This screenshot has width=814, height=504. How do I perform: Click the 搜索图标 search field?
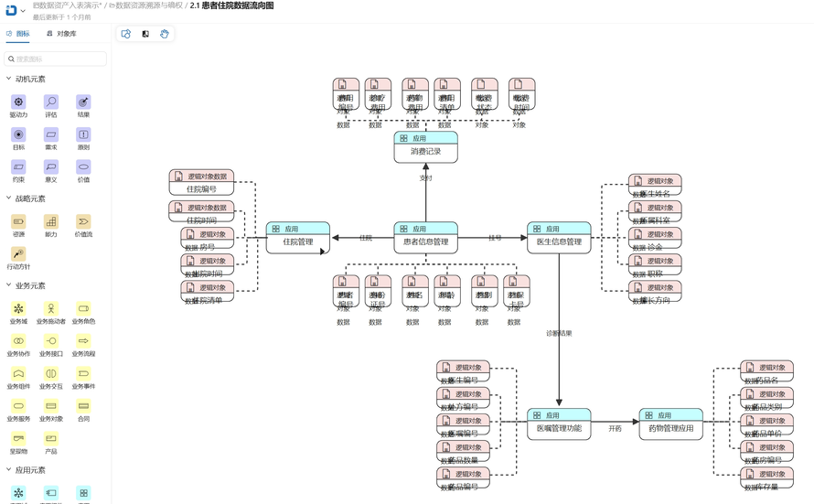(57, 59)
